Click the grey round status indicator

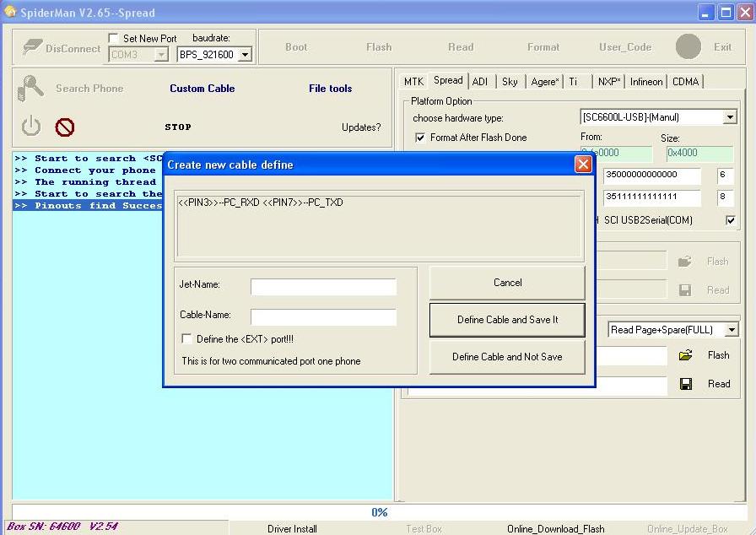[688, 46]
